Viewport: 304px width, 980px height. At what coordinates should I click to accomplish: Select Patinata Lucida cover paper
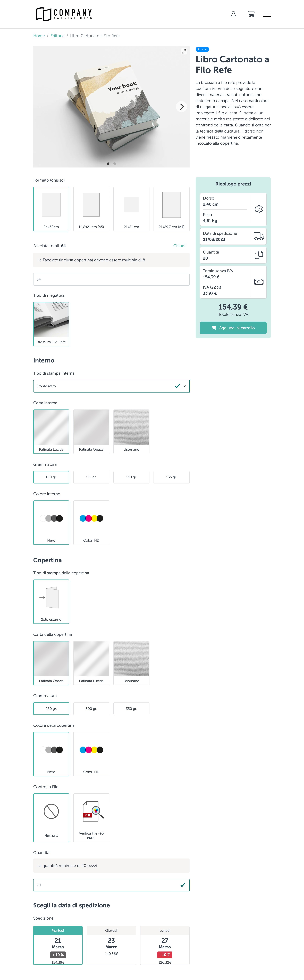pos(91,663)
